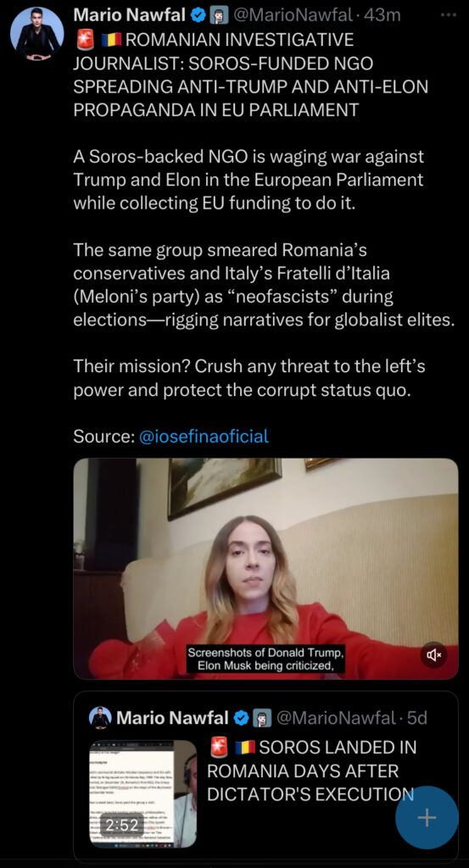
Task: Click the blue verified badge by Mario Nawfal
Action: pyautogui.click(x=198, y=15)
